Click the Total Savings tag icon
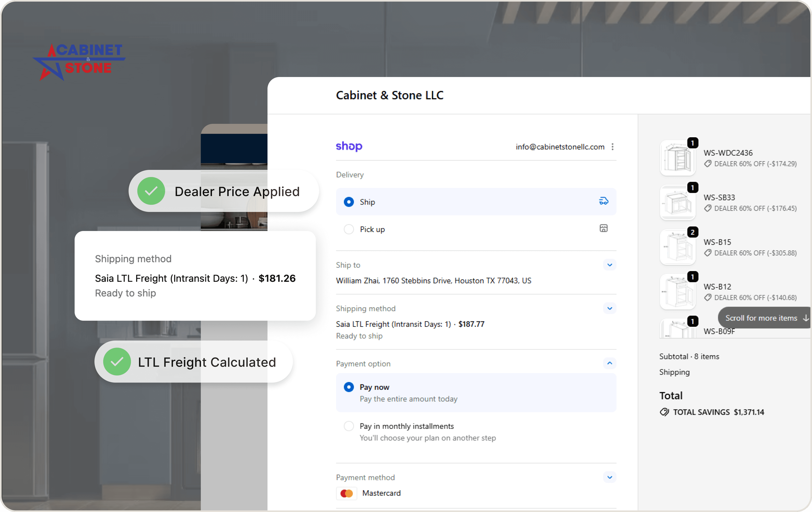Screen dimensions: 812x512 (x=664, y=412)
